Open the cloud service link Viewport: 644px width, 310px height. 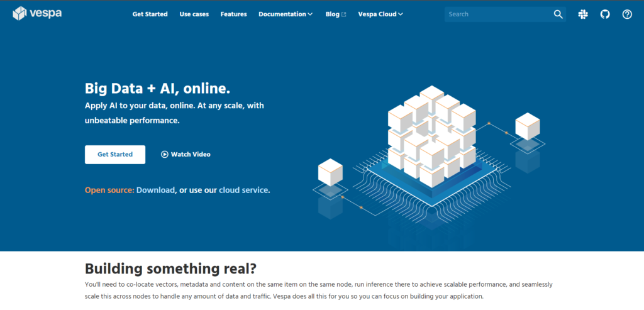click(x=244, y=190)
